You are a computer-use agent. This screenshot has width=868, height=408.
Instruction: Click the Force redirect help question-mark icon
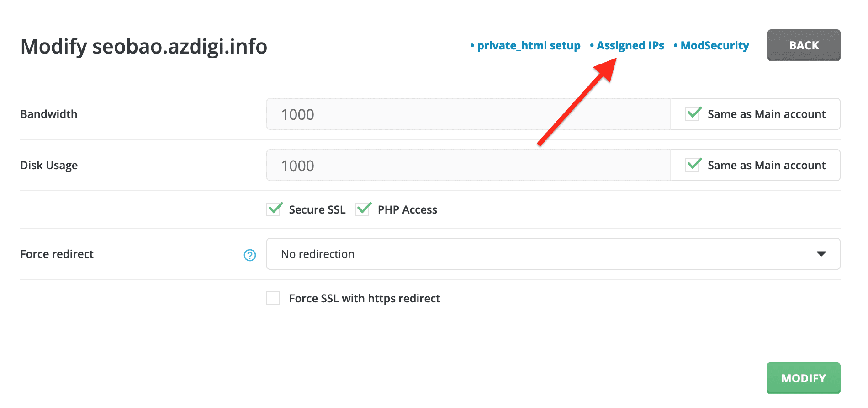coord(250,255)
